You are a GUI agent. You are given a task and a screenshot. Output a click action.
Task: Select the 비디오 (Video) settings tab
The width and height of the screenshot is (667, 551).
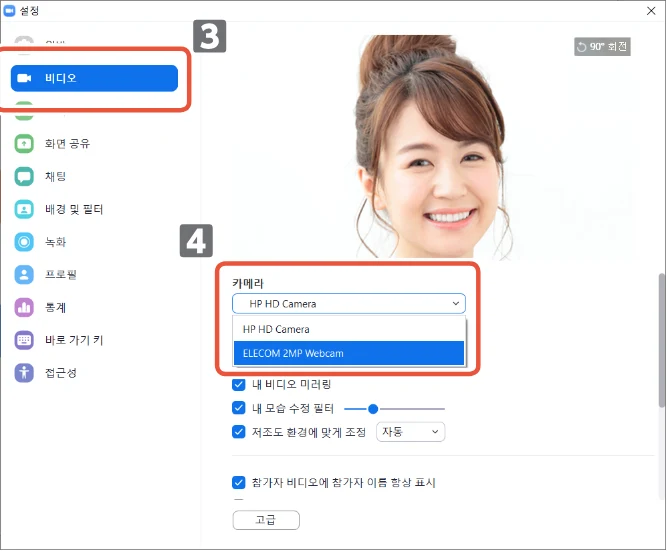tap(94, 78)
